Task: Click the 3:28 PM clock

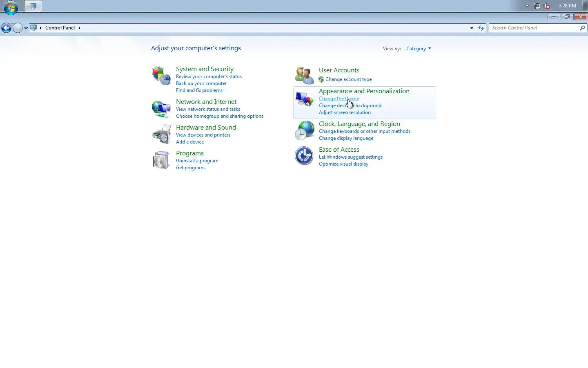Action: pos(567,6)
